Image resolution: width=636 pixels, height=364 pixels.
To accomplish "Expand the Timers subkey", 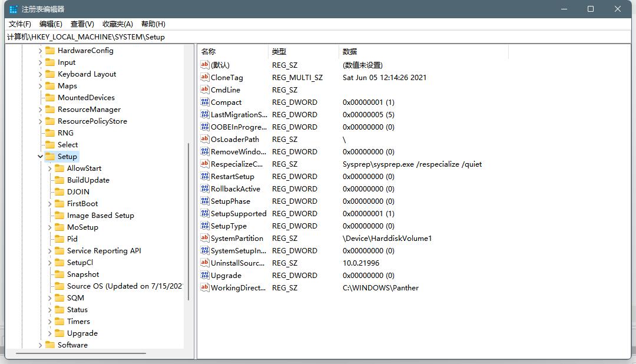I will point(49,322).
